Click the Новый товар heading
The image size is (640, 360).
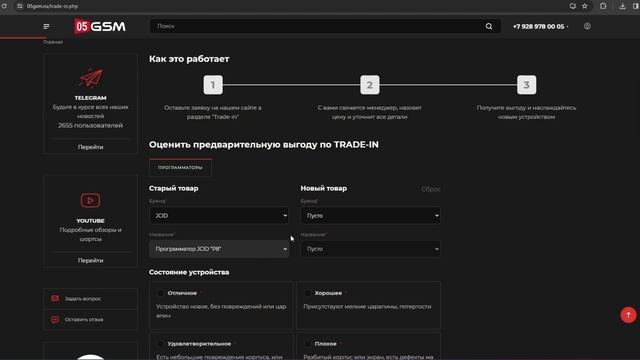pyautogui.click(x=324, y=188)
